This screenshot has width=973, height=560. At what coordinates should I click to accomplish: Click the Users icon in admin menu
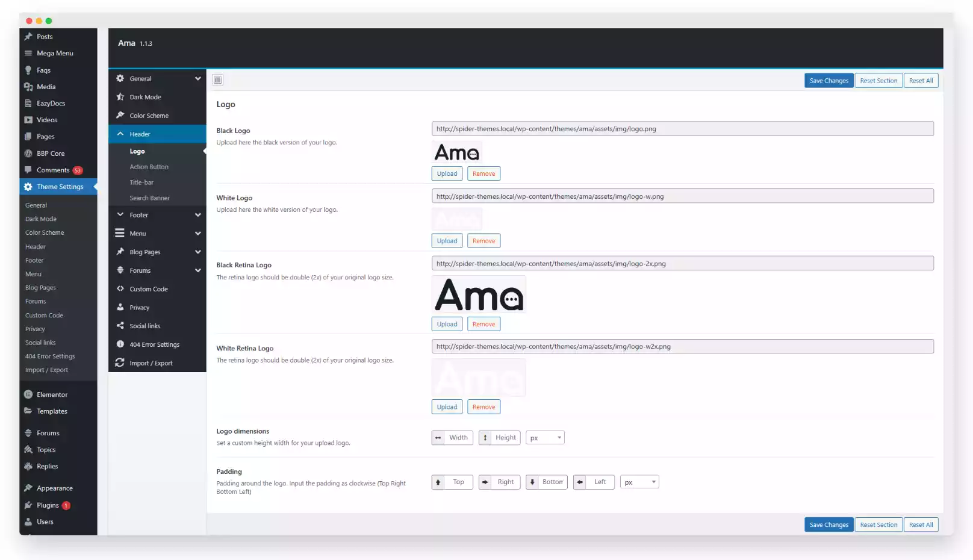pos(28,521)
